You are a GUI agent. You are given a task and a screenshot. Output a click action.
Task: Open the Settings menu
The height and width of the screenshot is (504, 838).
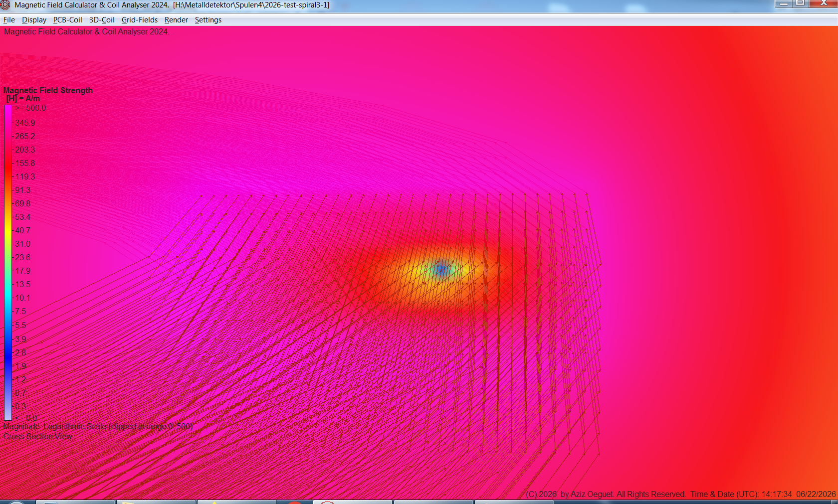click(208, 20)
